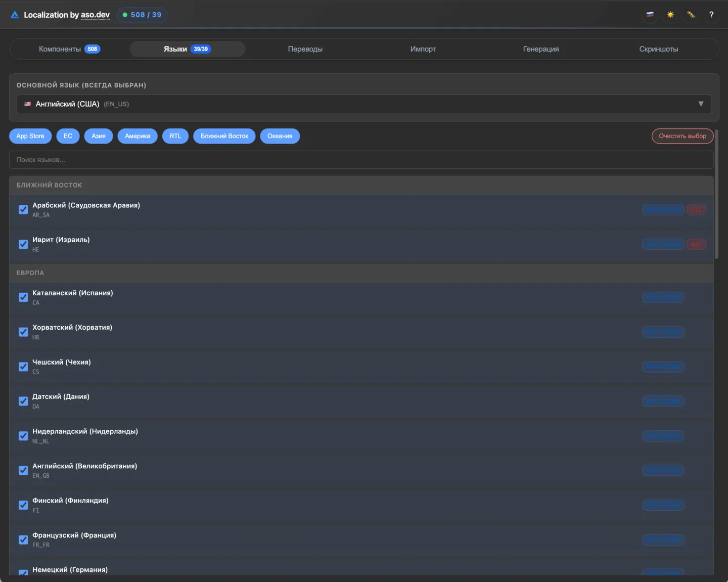
Task: Click the RTL badge on the Arabic row
Action: (x=696, y=210)
